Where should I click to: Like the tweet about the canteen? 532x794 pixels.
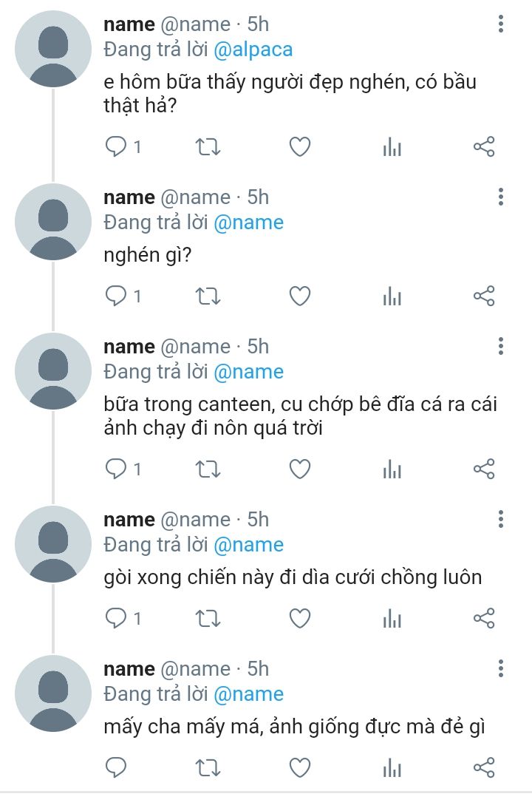coord(299,469)
